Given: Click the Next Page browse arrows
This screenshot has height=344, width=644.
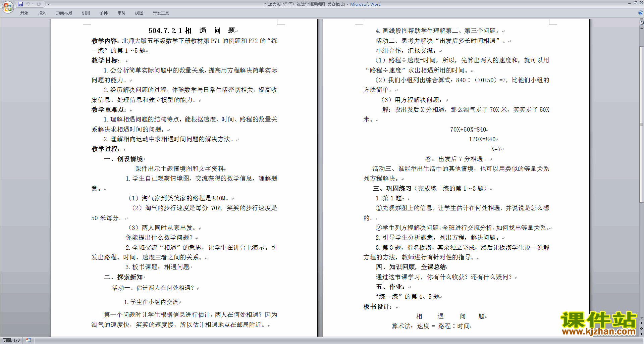Looking at the screenshot, I should (x=642, y=334).
